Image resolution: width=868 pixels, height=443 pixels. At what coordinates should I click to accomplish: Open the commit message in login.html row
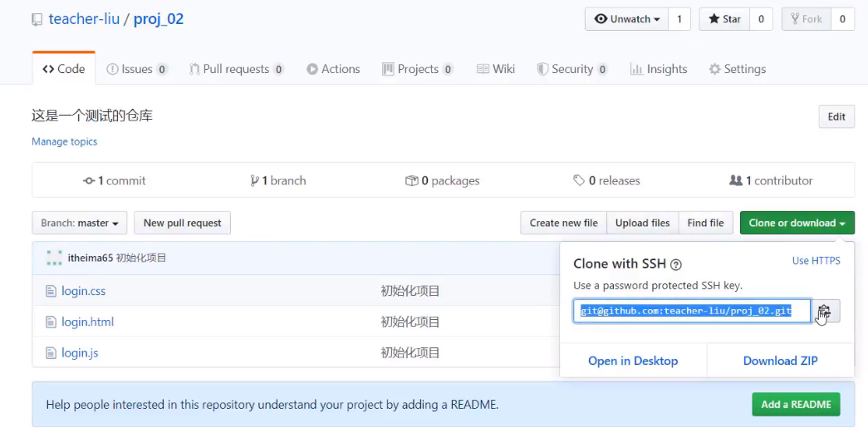(410, 322)
